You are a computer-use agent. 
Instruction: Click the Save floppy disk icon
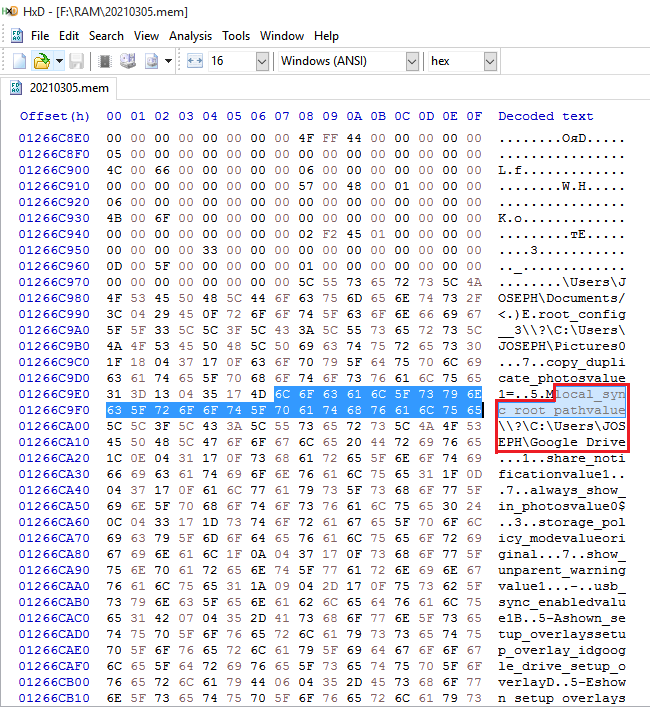(x=76, y=61)
